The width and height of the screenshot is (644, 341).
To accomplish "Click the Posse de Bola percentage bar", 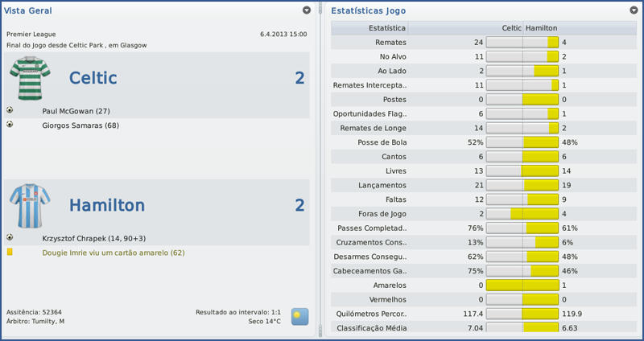I will point(522,142).
